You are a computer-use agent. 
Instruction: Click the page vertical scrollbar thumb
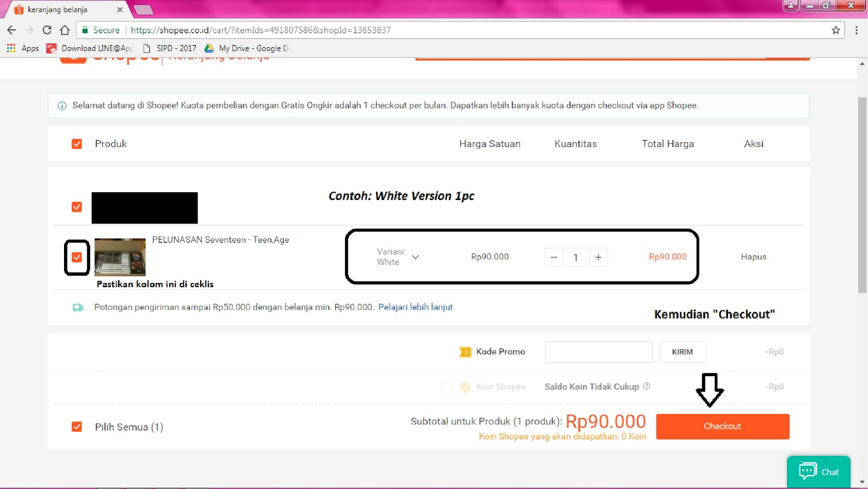coord(862,195)
